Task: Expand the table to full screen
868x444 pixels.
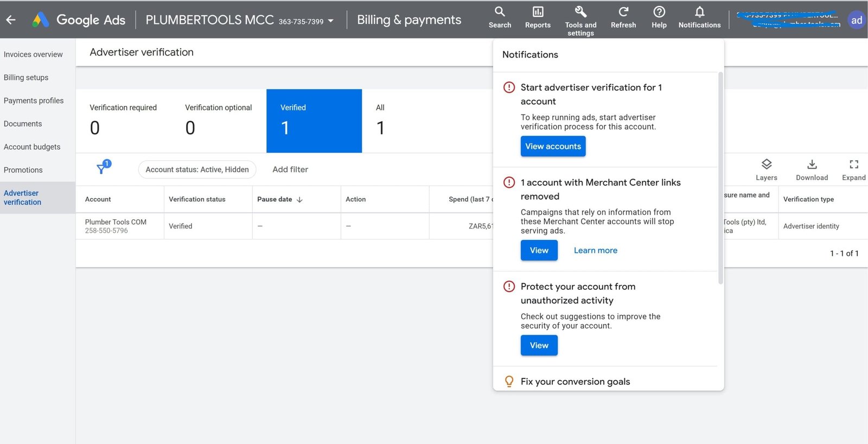Action: point(853,169)
